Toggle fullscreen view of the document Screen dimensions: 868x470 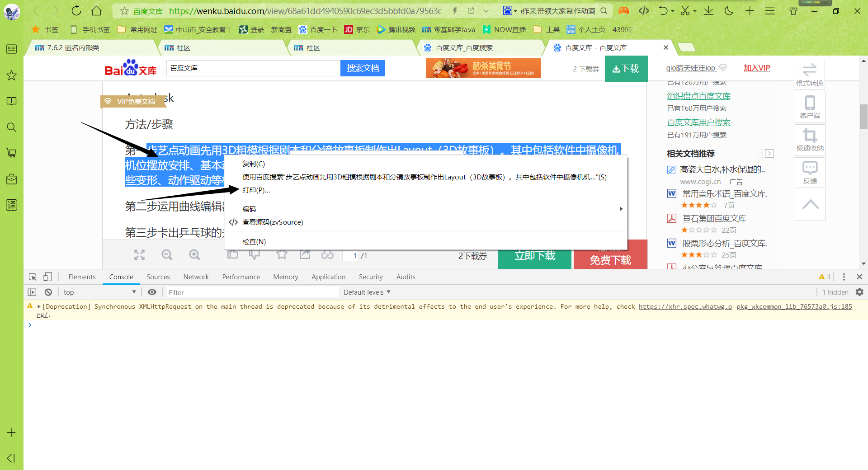click(x=139, y=255)
